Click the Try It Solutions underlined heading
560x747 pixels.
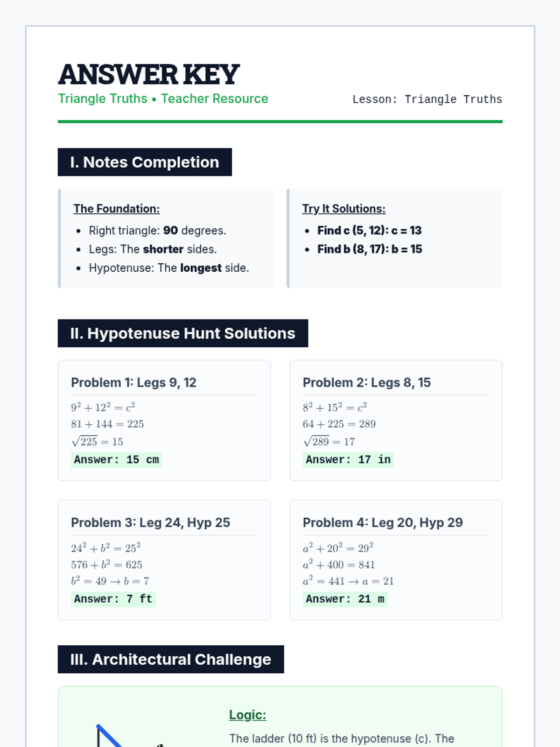344,209
